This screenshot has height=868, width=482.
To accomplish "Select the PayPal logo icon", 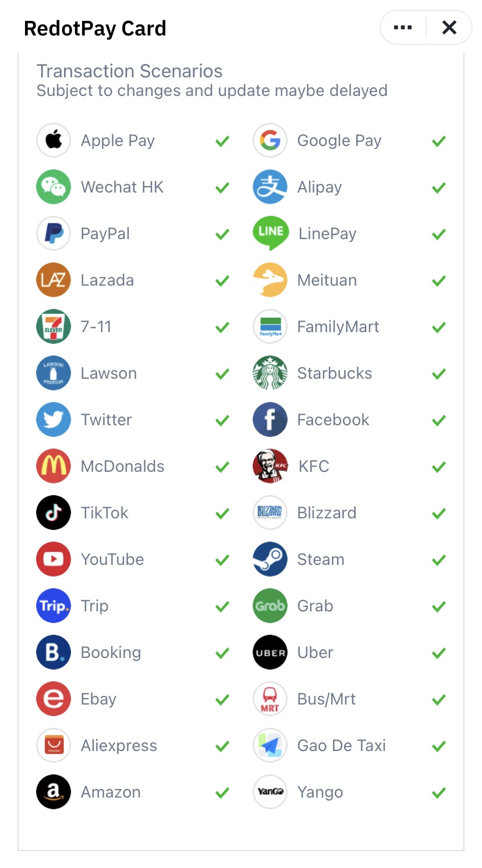I will click(54, 233).
